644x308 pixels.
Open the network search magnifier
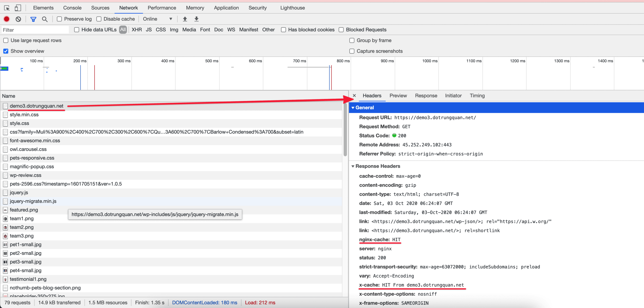click(x=45, y=19)
